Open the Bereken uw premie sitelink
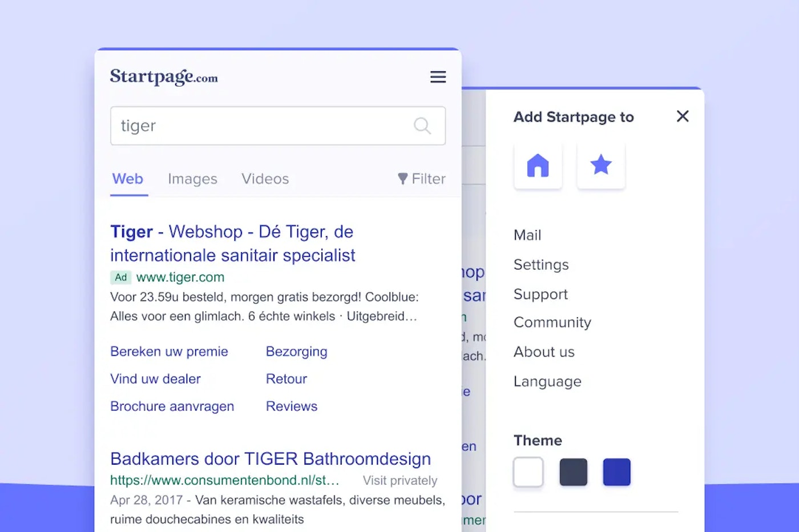 (169, 352)
